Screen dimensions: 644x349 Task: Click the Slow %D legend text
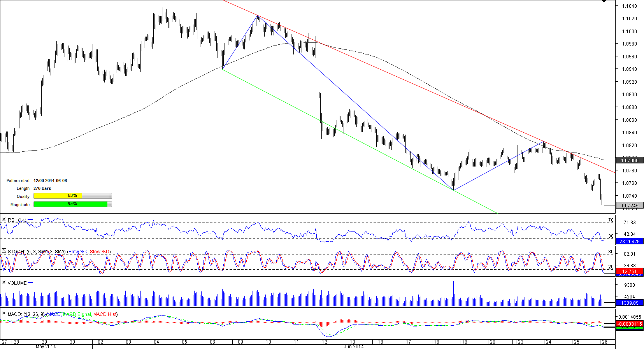[x=100, y=252]
